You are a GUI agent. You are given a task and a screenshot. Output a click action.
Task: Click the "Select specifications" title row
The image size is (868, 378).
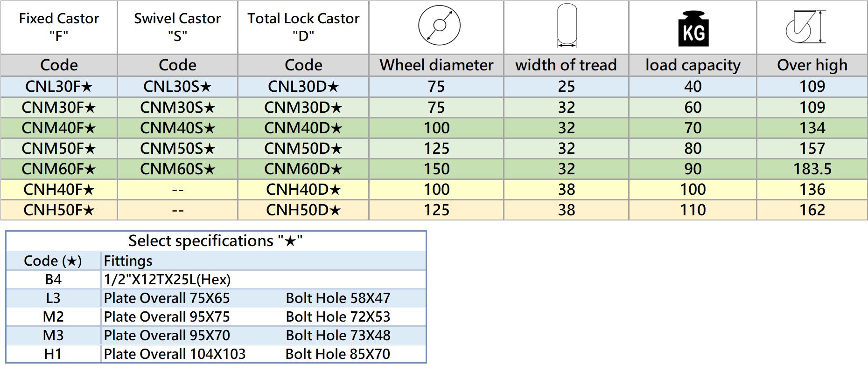[x=216, y=241]
